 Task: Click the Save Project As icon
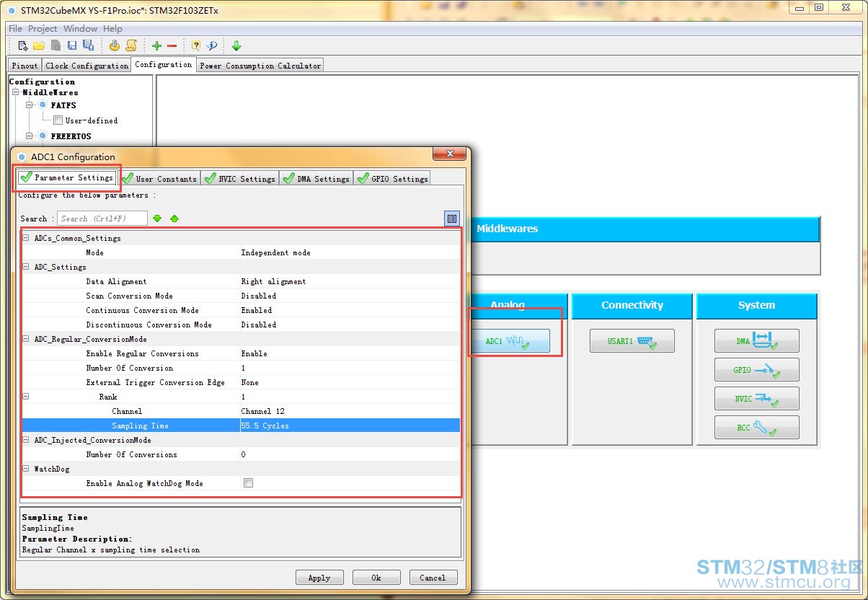click(88, 45)
